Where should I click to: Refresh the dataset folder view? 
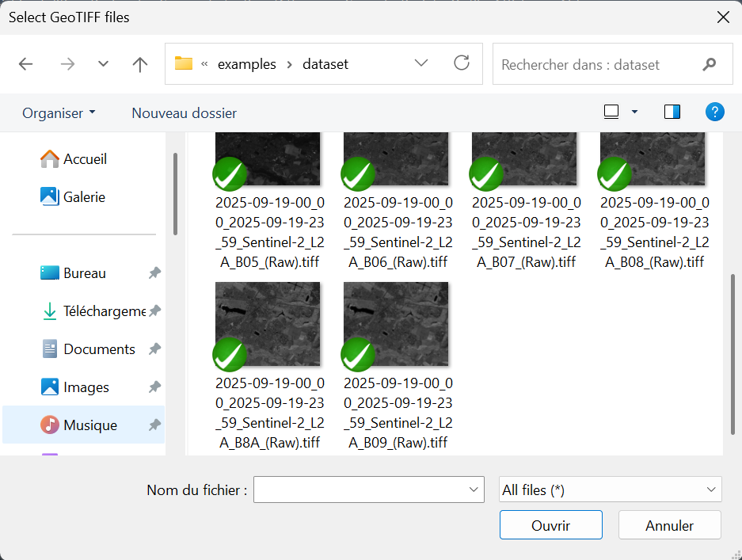[462, 63]
